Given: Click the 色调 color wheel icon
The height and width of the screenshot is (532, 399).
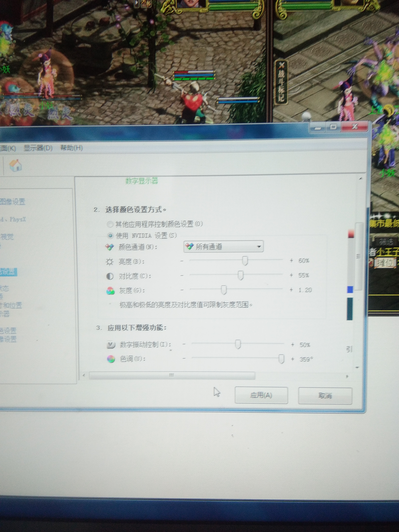Looking at the screenshot, I should click(x=111, y=359).
